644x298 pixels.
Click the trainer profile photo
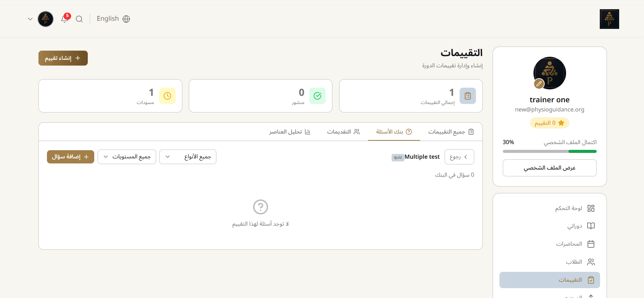click(x=550, y=73)
